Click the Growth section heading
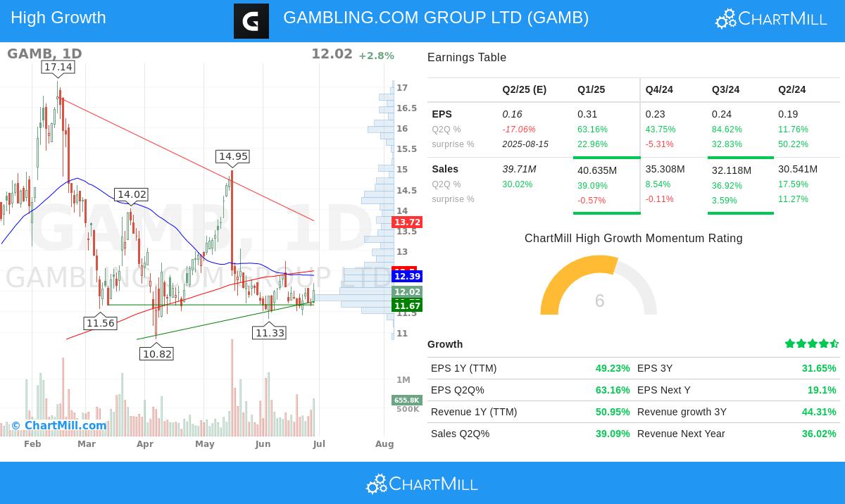Image resolution: width=845 pixels, height=504 pixels. (445, 344)
